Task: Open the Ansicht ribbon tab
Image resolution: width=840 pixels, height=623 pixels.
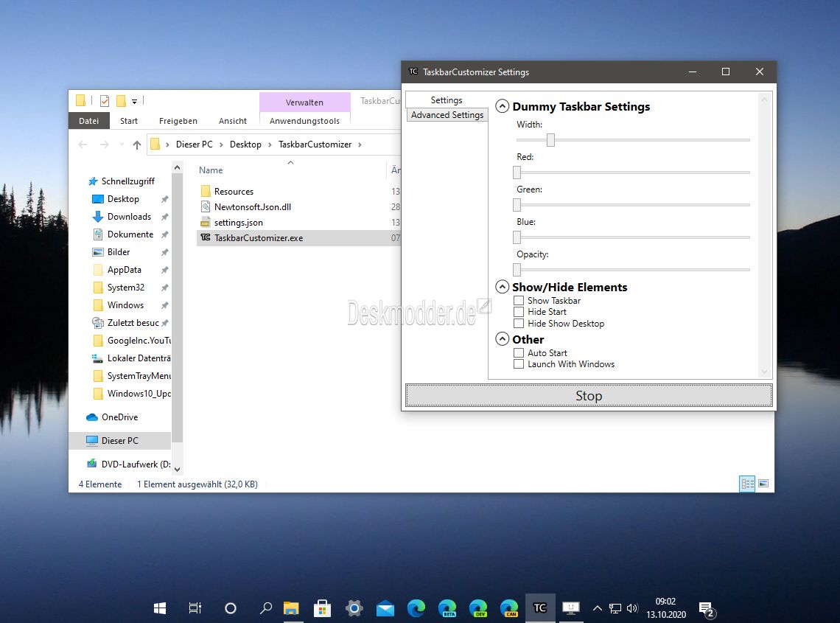Action: [x=233, y=121]
